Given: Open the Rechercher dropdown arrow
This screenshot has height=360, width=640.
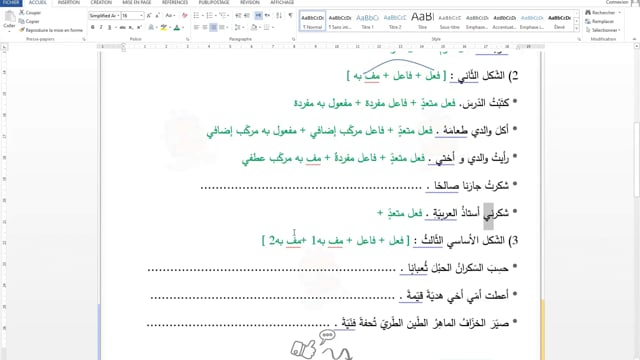Looking at the screenshot, I should 620,13.
